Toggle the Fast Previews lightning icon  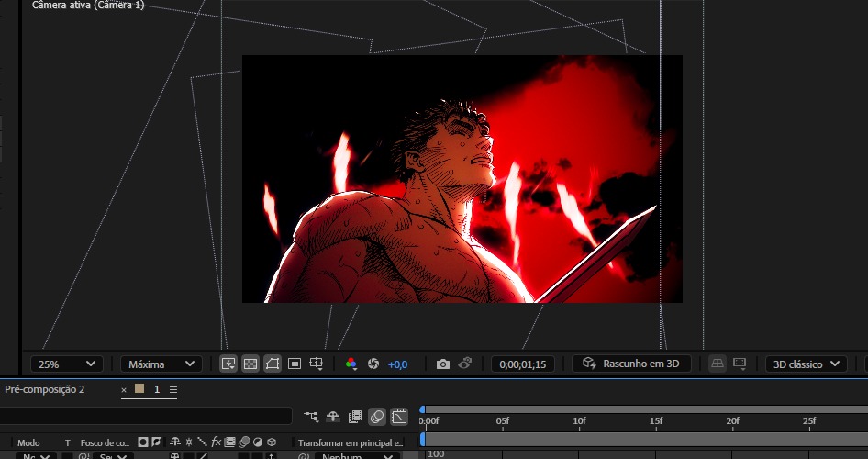click(228, 364)
